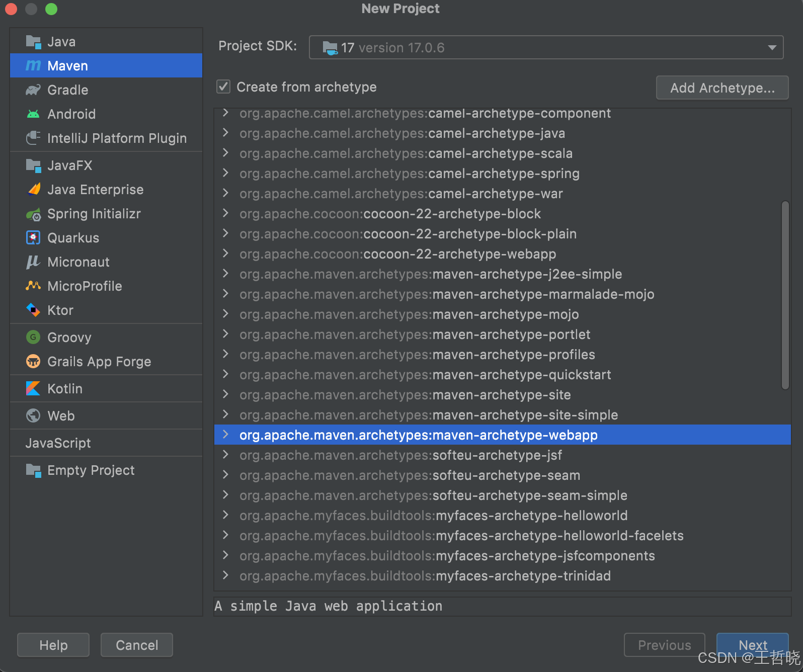Select Java project type
The width and height of the screenshot is (803, 672).
point(106,42)
